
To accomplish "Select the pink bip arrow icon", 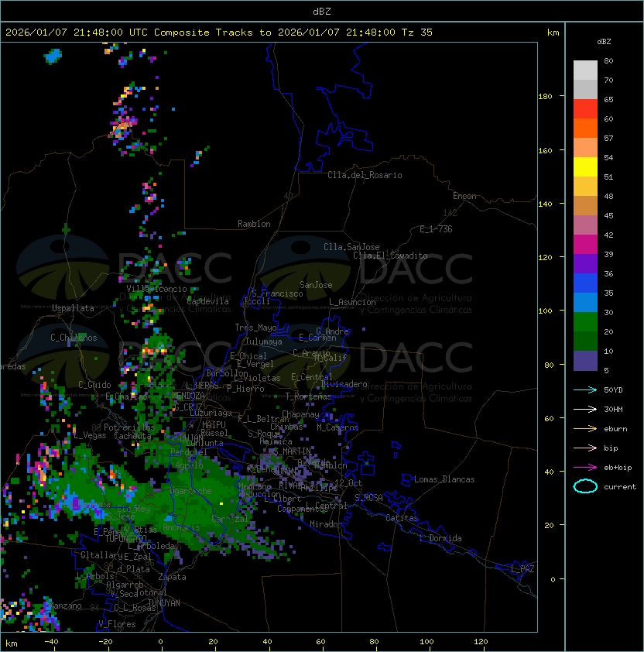I will [x=585, y=448].
